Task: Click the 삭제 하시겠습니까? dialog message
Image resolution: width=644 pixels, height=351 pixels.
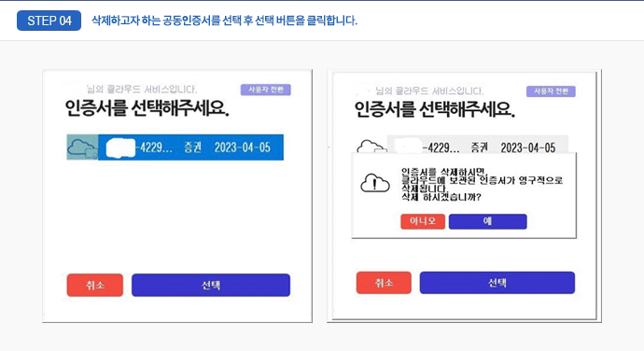Action: [441, 197]
